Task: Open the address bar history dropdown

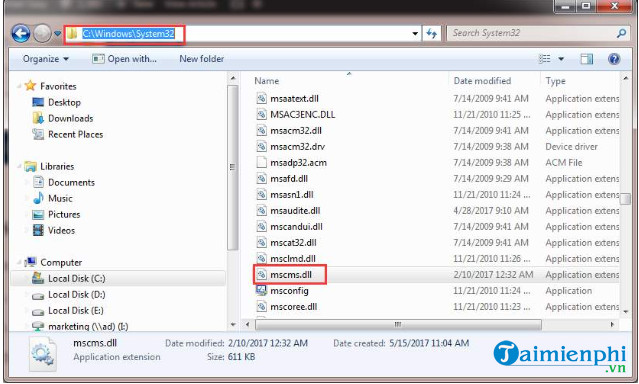Action: (415, 33)
